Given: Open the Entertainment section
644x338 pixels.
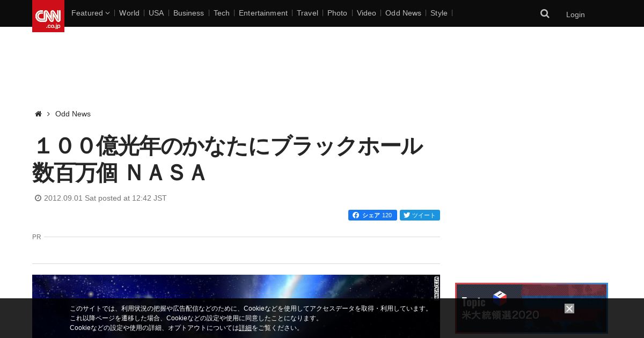Looking at the screenshot, I should (263, 13).
